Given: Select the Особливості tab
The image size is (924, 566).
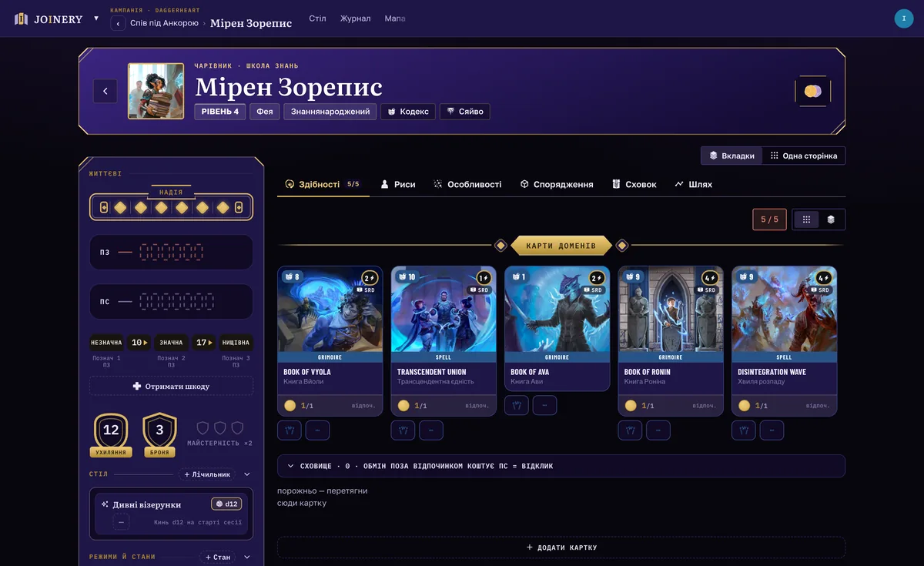Looking at the screenshot, I should point(467,185).
